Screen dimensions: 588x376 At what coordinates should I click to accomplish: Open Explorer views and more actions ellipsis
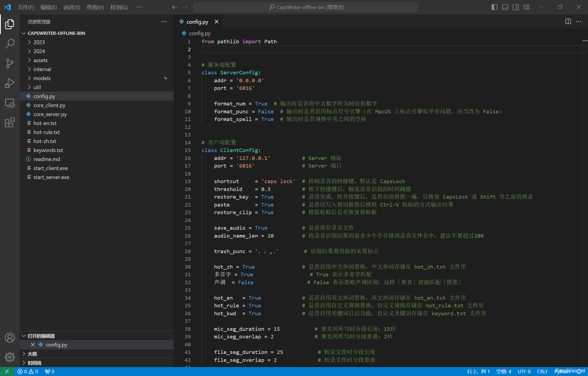pyautogui.click(x=164, y=22)
